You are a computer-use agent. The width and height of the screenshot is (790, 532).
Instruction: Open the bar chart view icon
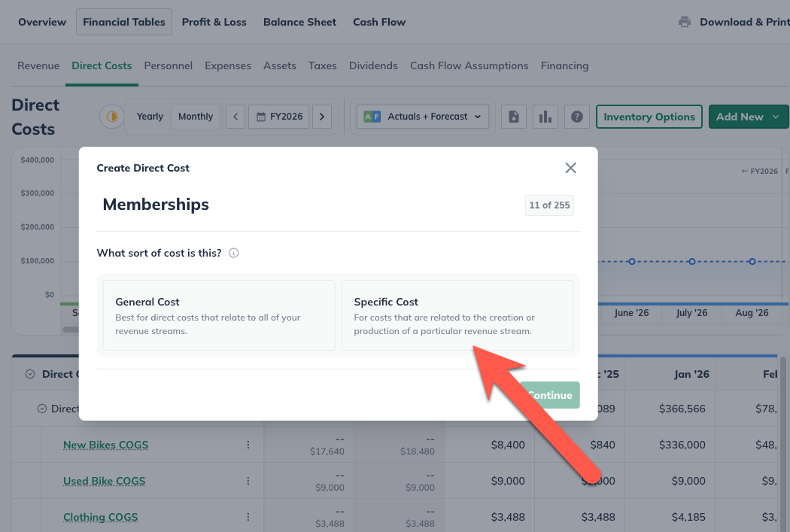click(545, 117)
